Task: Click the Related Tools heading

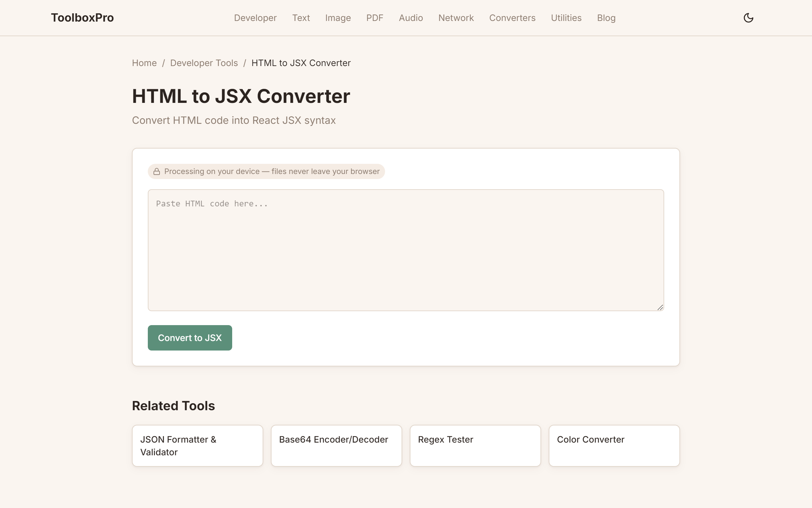Action: click(x=174, y=406)
